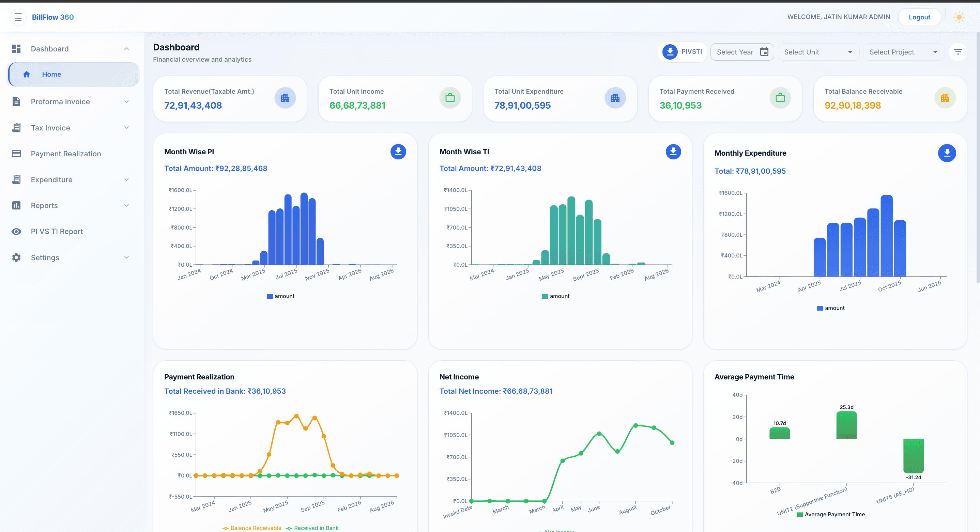Screen dimensions: 980x532
Task: Click the PI VS TI eye icon
Action: pos(16,231)
